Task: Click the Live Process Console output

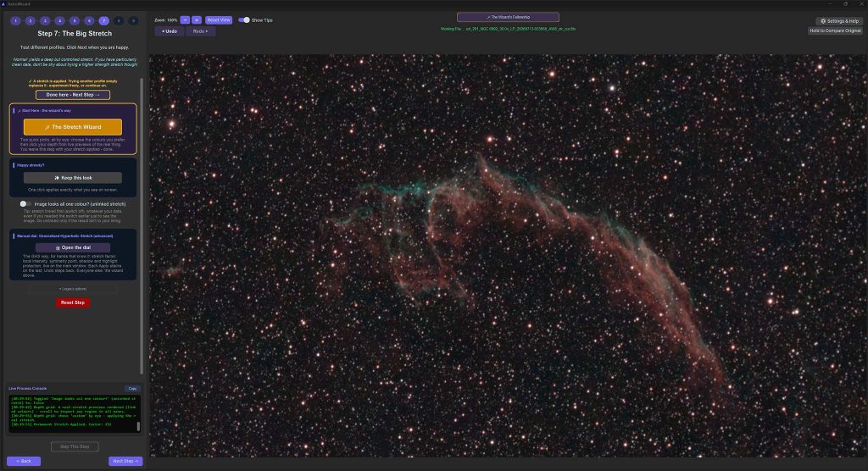Action: [x=73, y=413]
